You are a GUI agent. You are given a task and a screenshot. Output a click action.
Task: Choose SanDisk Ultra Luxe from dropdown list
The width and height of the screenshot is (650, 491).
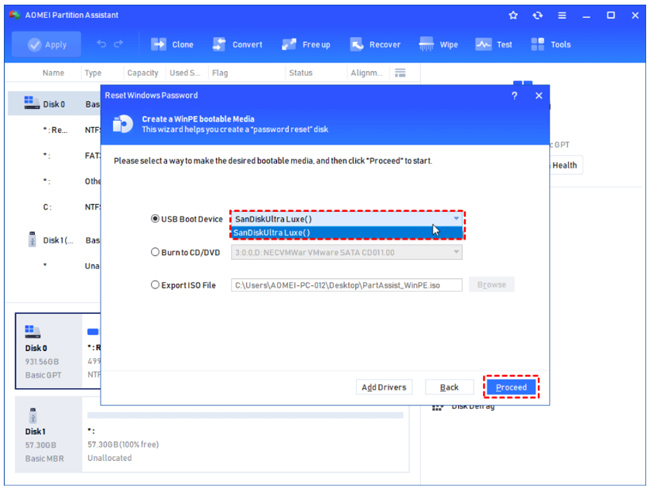pyautogui.click(x=347, y=233)
